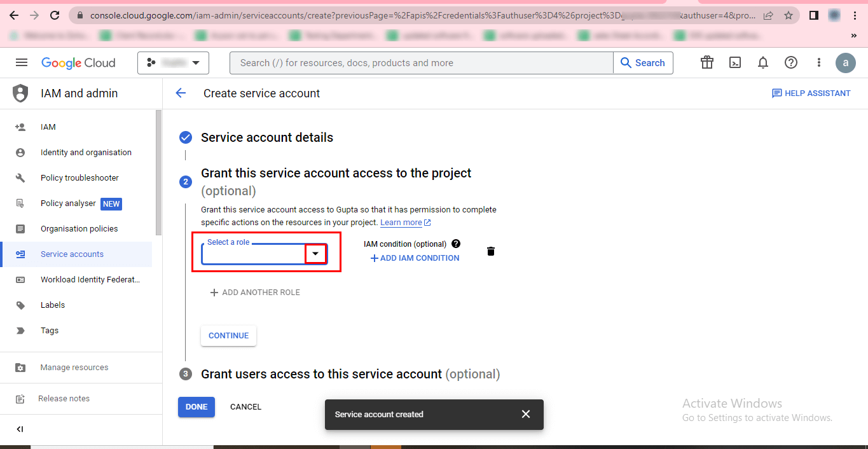
Task: Open the HELP ASSISTANT panel
Action: [811, 93]
